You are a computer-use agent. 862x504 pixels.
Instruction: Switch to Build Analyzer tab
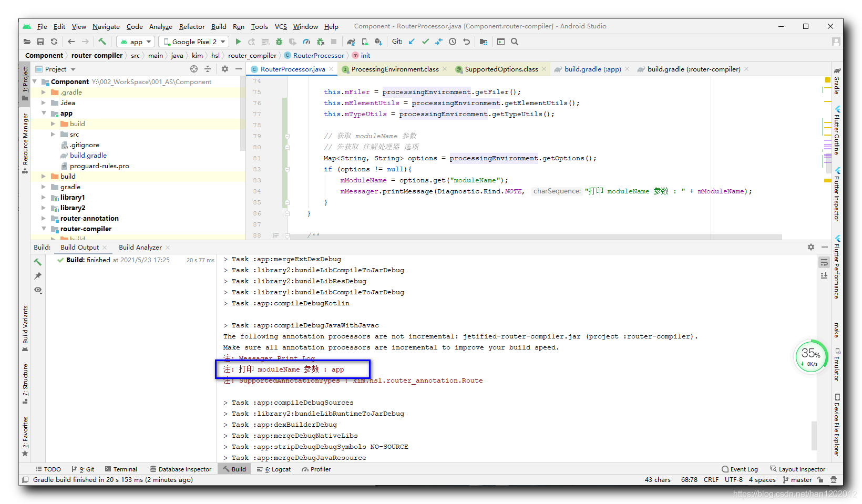pyautogui.click(x=140, y=247)
